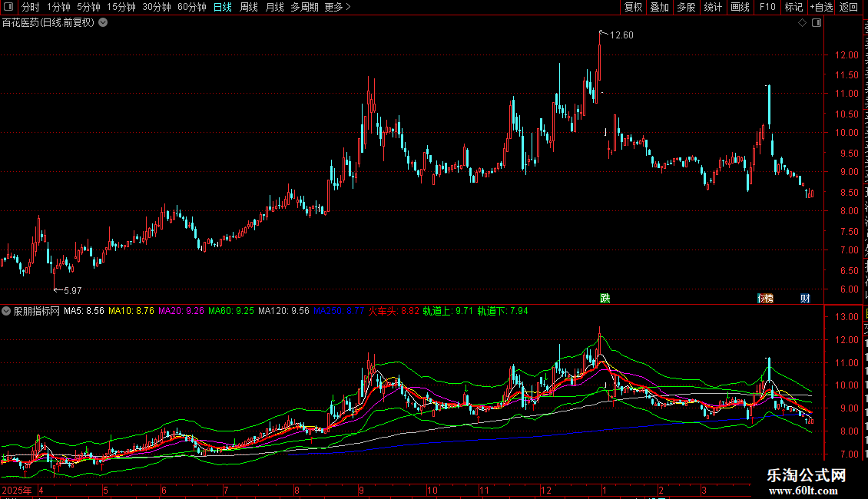Screen dimensions: 868x499
Task: Open the 股朋指标网 indicator dropdown
Action: (6, 311)
